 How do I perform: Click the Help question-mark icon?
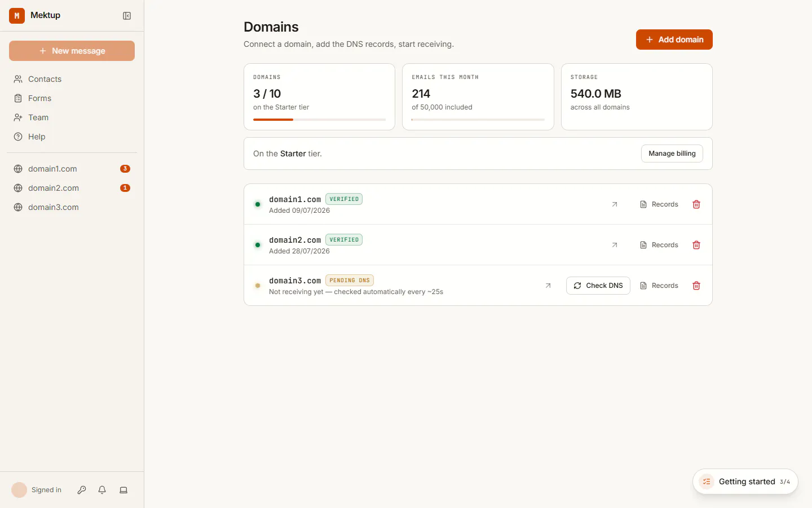point(18,137)
